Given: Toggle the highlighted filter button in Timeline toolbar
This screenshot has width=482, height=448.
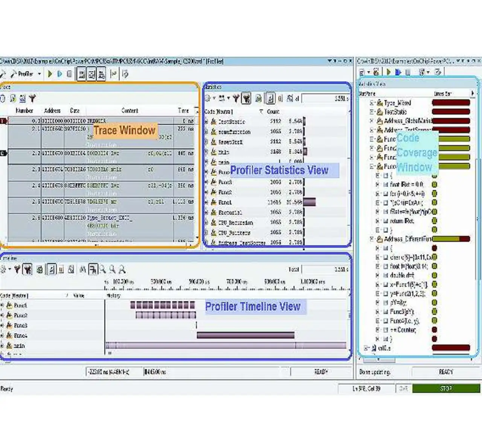Looking at the screenshot, I should [27, 269].
